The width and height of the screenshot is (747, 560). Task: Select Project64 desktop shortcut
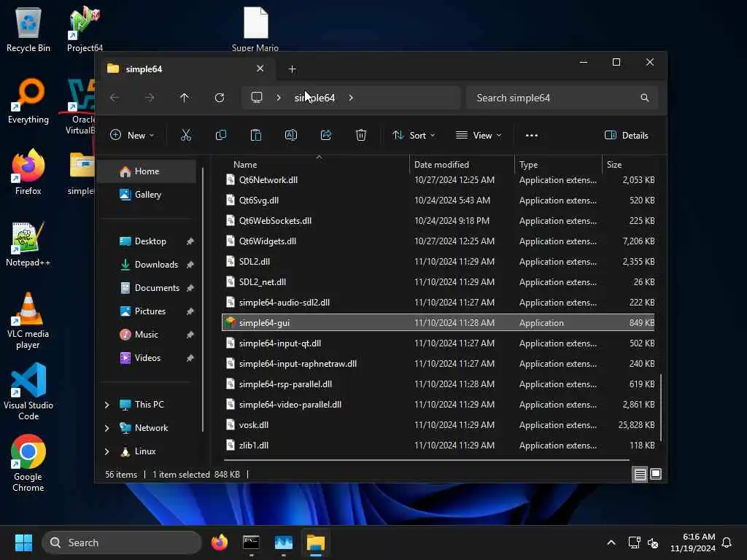point(85,29)
